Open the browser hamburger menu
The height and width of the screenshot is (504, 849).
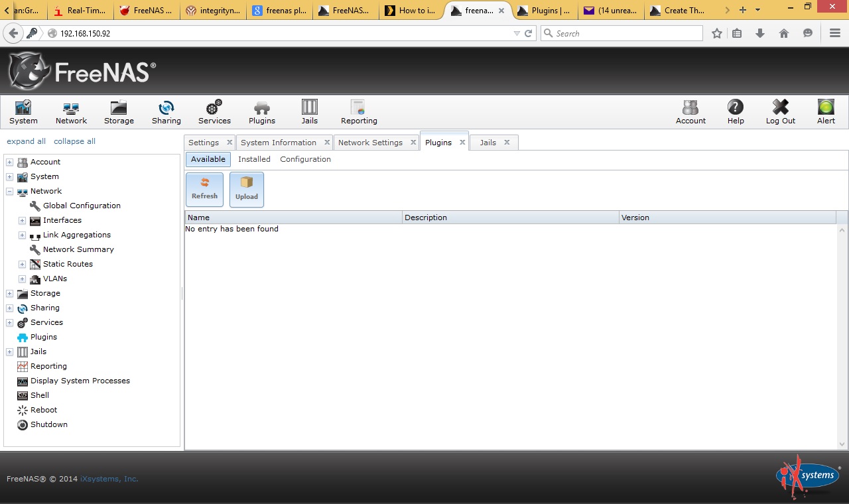[x=835, y=33]
